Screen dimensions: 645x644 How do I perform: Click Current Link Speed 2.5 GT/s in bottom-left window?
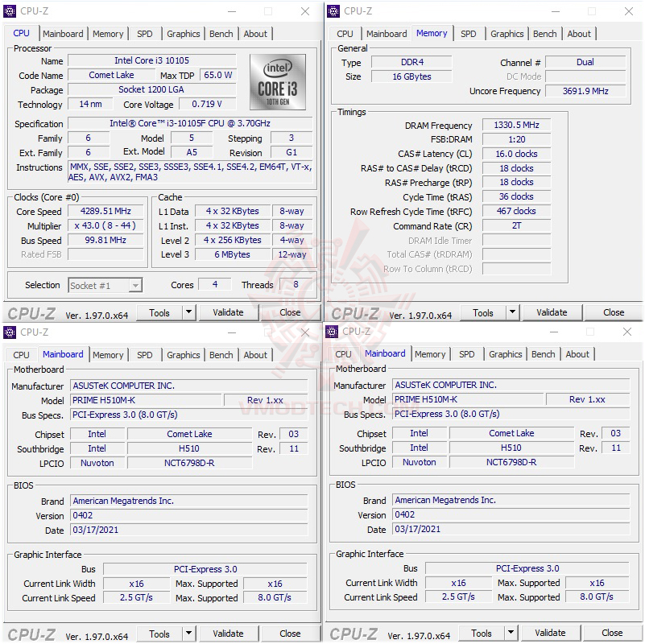136,597
